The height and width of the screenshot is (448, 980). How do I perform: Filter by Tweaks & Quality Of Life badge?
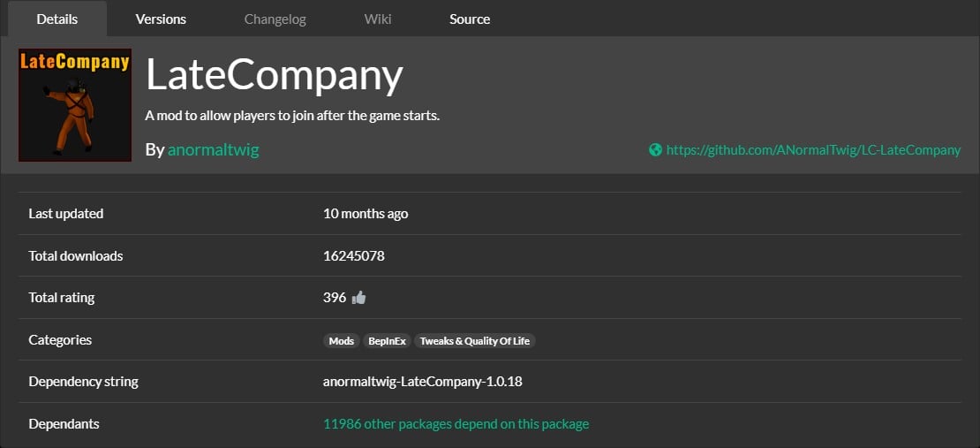474,341
